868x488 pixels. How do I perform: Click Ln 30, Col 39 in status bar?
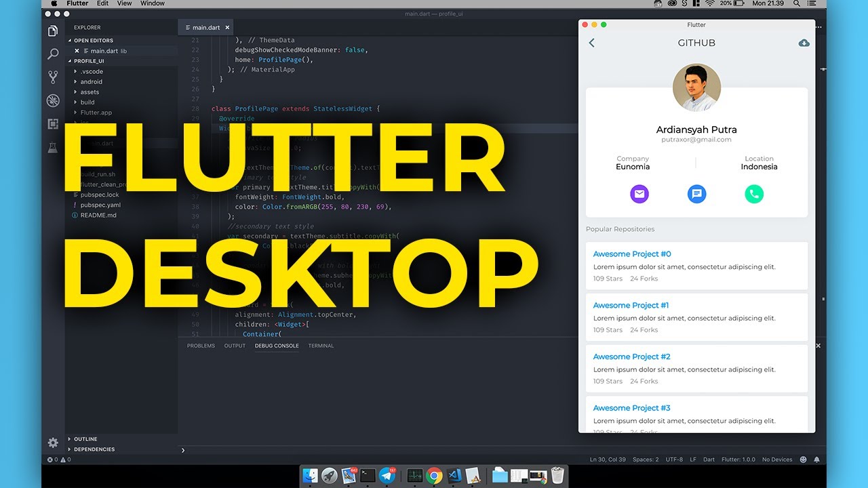607,460
